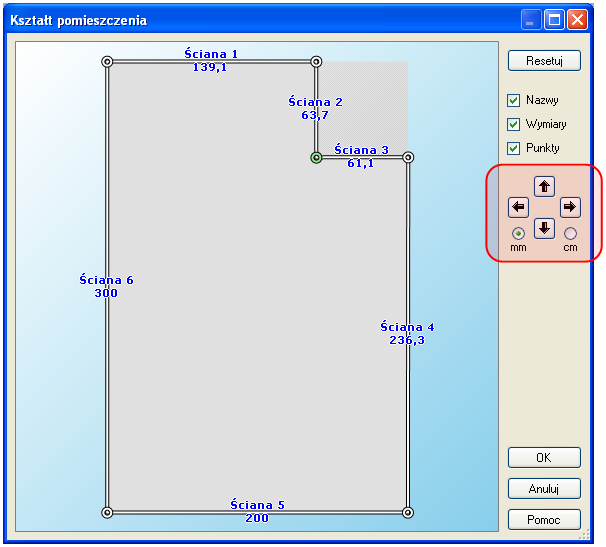Click the down arrow move button

click(x=544, y=228)
